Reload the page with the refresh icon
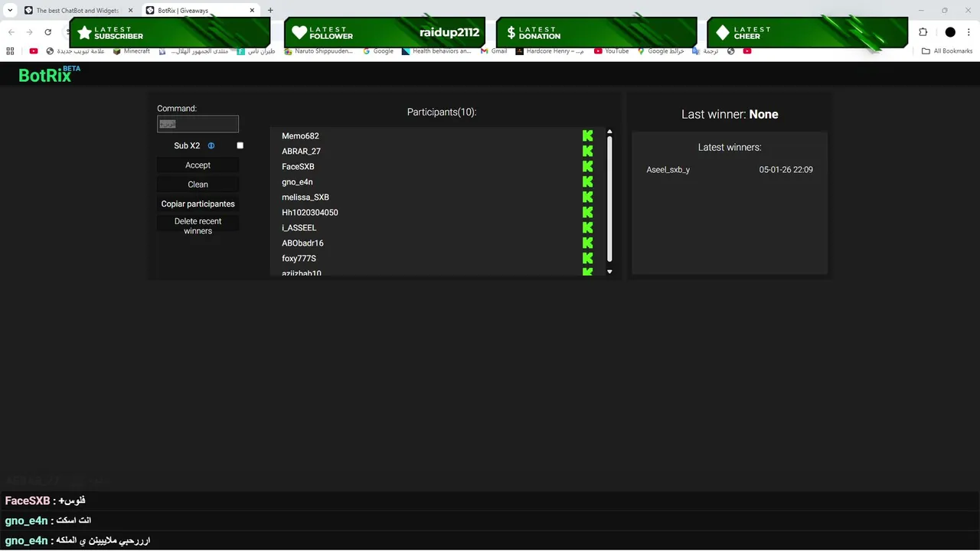 click(47, 32)
